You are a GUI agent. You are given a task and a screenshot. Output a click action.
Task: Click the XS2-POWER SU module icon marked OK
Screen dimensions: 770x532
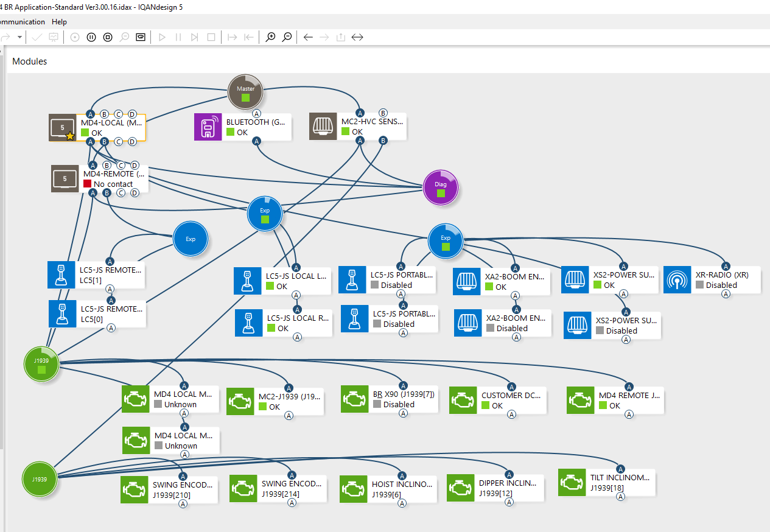click(575, 280)
